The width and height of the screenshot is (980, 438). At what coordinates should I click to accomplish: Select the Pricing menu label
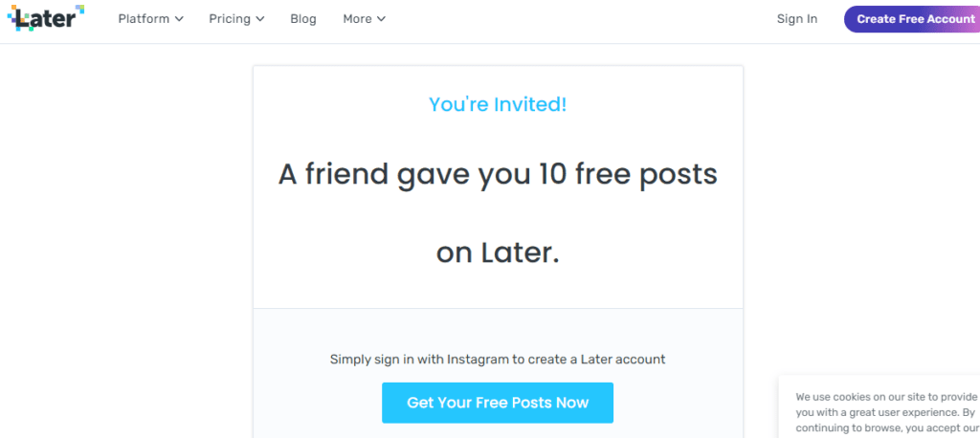(x=230, y=19)
